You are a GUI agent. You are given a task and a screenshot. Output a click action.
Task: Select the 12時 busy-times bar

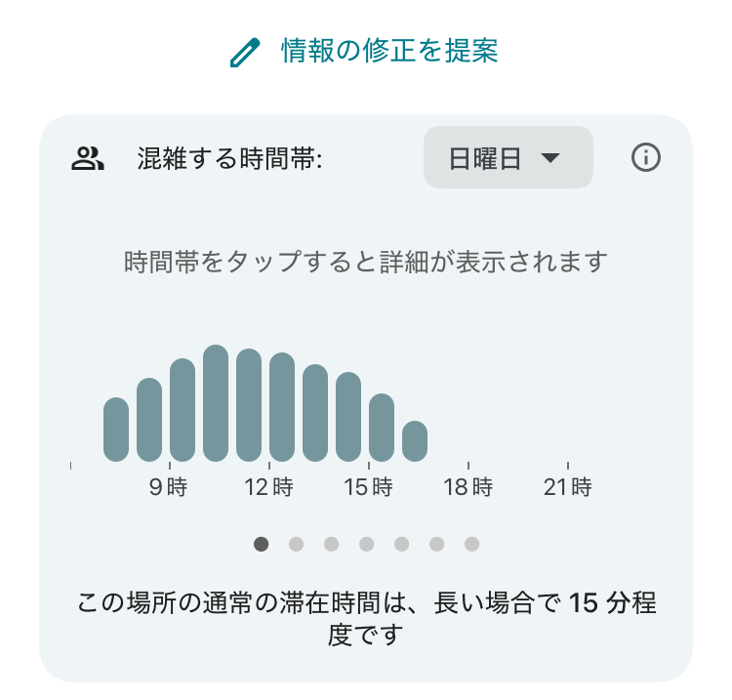(x=282, y=407)
